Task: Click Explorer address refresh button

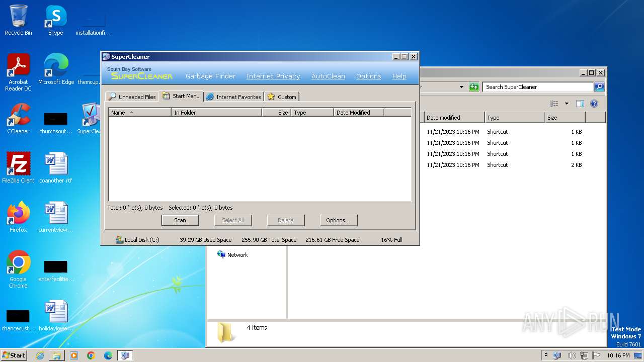Action: pos(474,87)
